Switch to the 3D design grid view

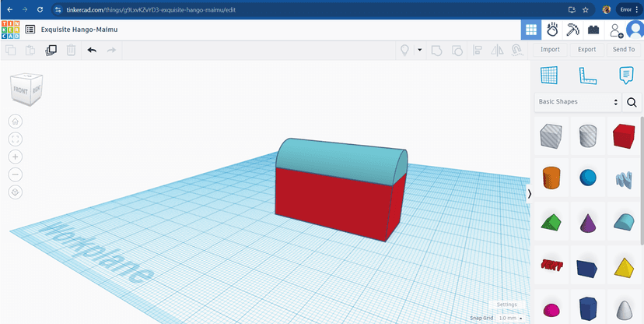pyautogui.click(x=531, y=30)
